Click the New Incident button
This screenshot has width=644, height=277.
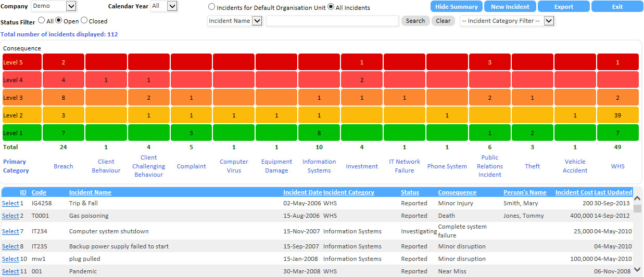pyautogui.click(x=510, y=7)
